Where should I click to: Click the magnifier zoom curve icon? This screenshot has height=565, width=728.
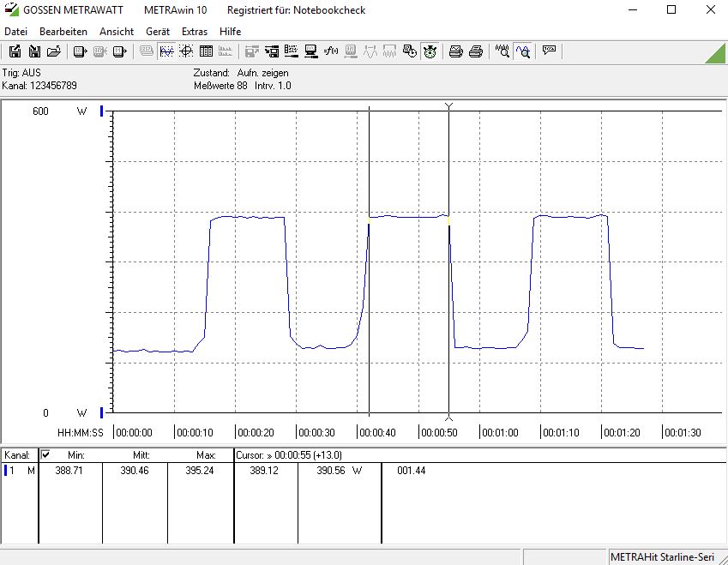click(522, 51)
